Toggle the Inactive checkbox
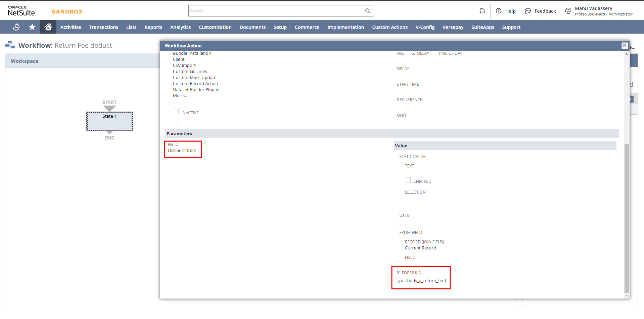The image size is (644, 319). click(176, 112)
